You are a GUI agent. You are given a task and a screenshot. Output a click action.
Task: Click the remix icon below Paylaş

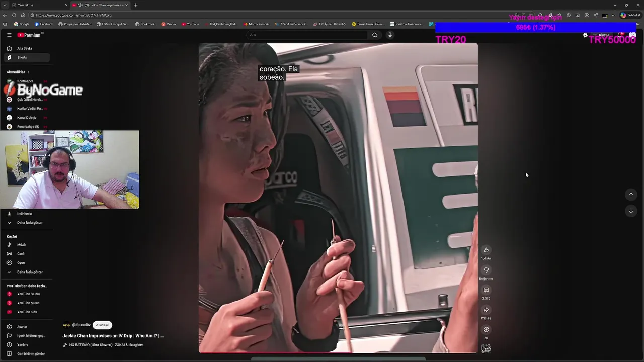(x=486, y=329)
